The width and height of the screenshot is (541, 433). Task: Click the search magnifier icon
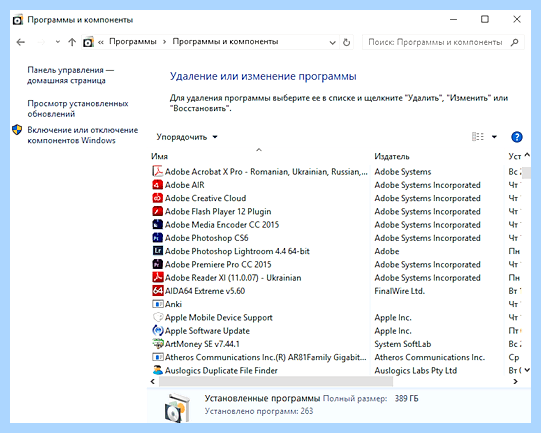(514, 42)
